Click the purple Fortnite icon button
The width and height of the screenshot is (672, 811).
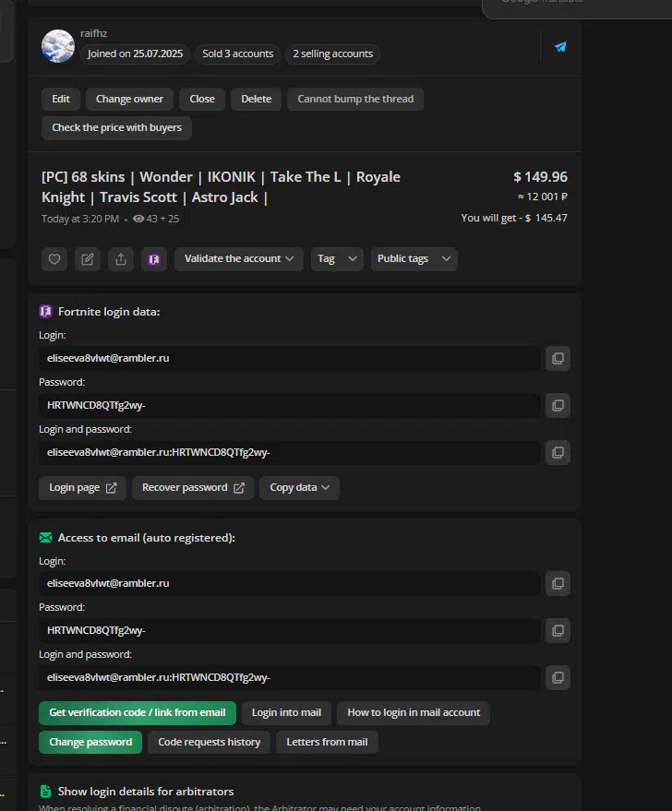[153, 259]
